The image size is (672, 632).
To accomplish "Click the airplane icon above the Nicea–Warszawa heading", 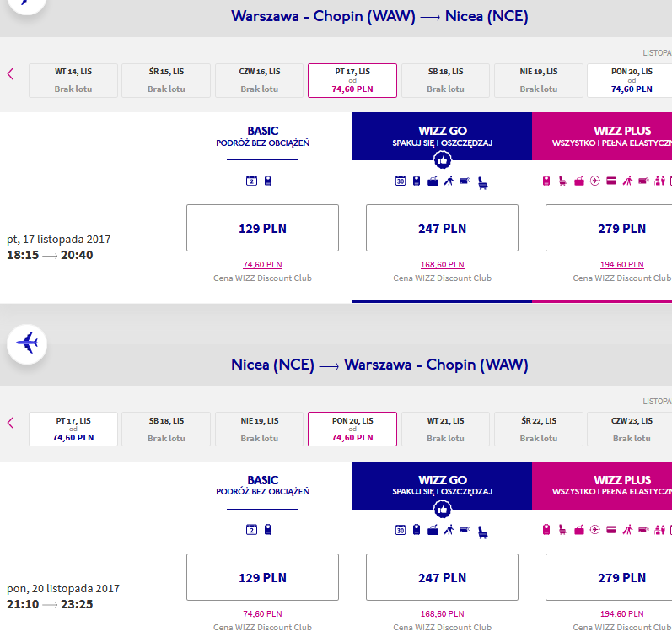I will [27, 344].
